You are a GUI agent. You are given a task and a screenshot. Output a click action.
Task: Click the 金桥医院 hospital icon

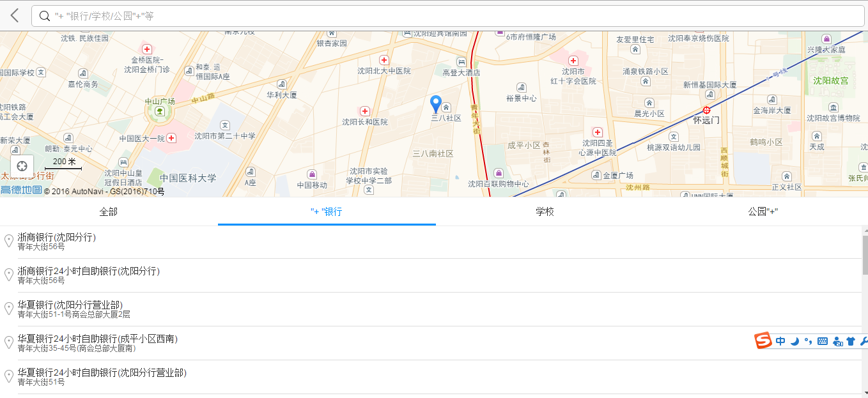[147, 49]
